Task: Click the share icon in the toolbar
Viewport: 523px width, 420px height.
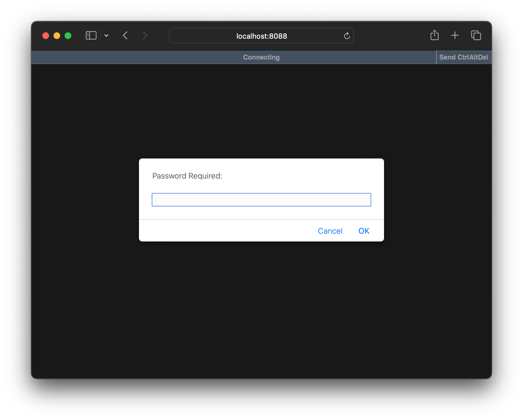Action: 434,35
